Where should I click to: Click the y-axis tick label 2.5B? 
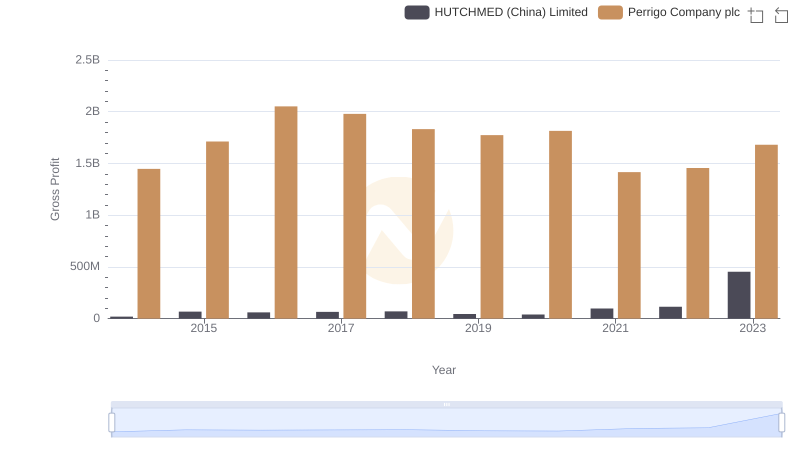coord(88,60)
